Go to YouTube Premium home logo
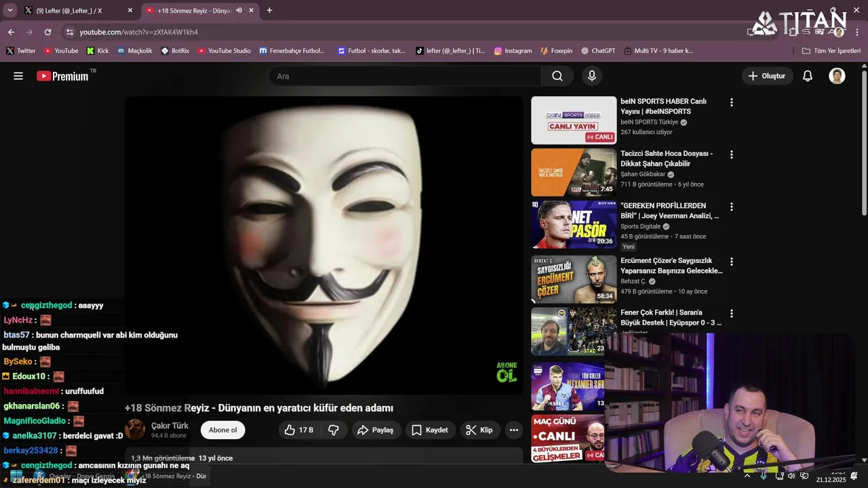The height and width of the screenshot is (488, 868). tap(62, 76)
